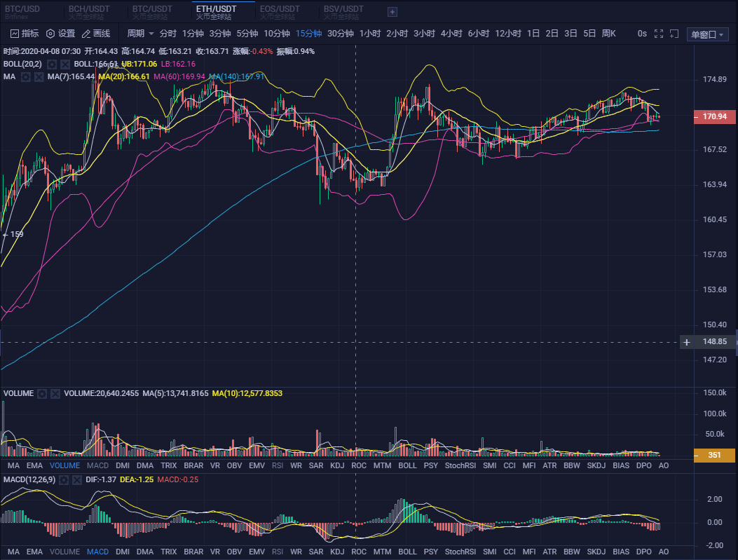Open 设置 chart settings
Screen dimensions: 738x560
click(x=60, y=34)
